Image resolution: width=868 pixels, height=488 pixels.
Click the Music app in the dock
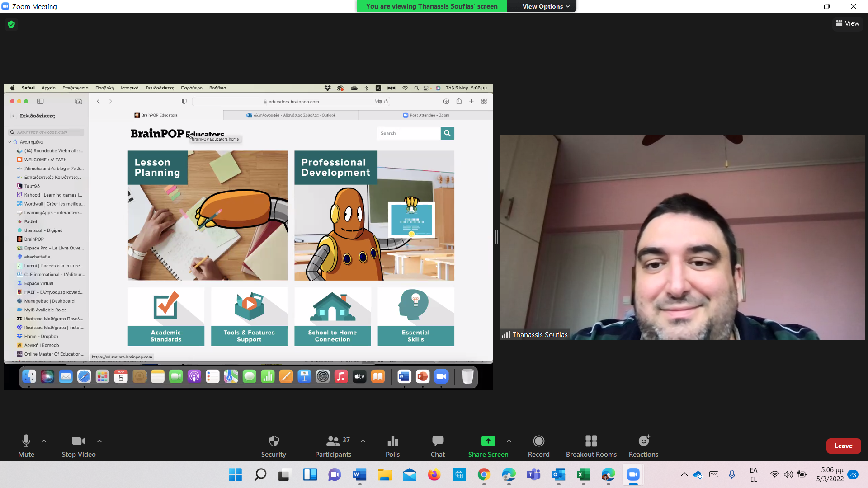[x=341, y=376]
